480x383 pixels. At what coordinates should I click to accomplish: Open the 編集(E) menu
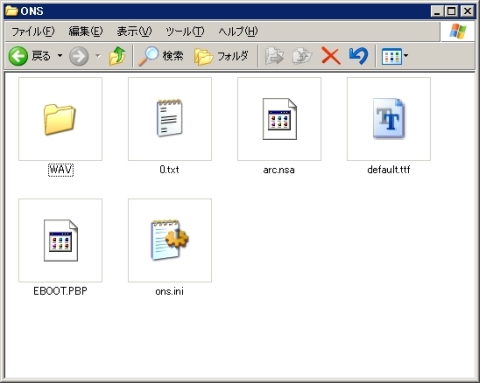[86, 31]
